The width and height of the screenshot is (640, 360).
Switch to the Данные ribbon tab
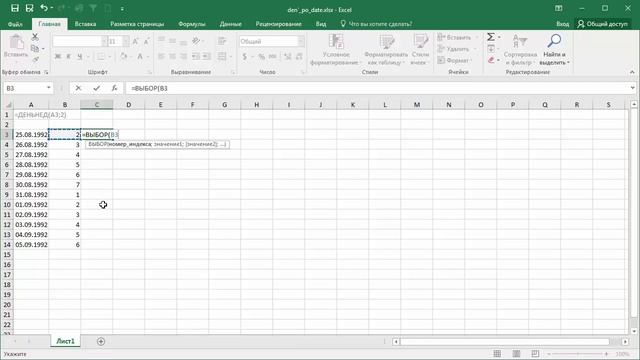pyautogui.click(x=231, y=24)
